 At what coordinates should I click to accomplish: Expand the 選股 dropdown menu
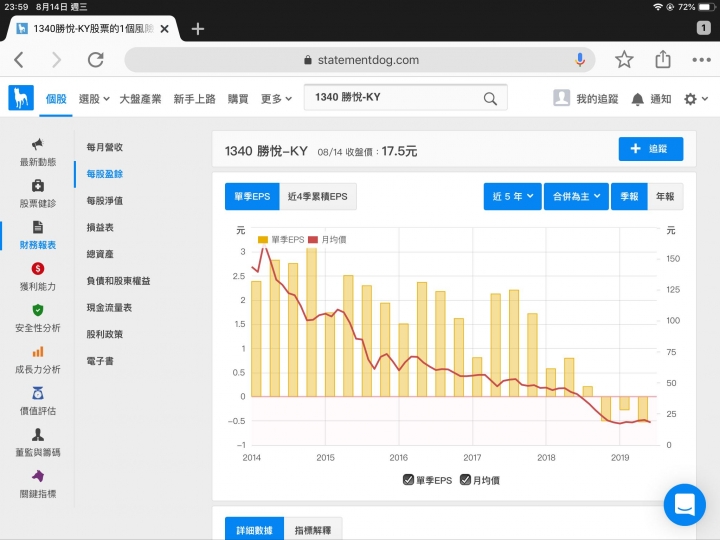point(94,99)
